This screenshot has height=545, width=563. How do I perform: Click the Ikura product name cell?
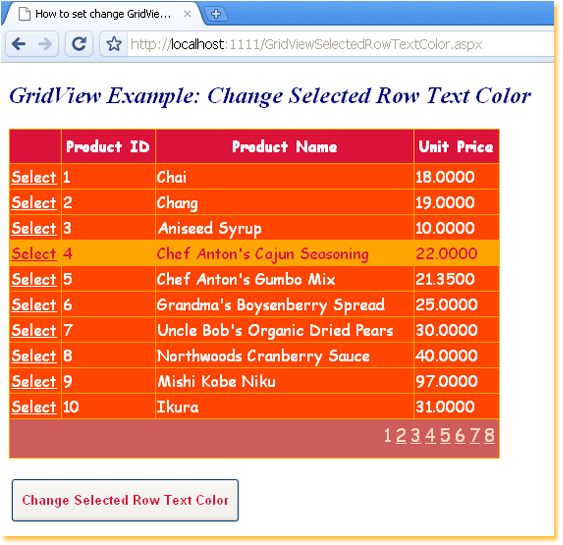coord(284,406)
